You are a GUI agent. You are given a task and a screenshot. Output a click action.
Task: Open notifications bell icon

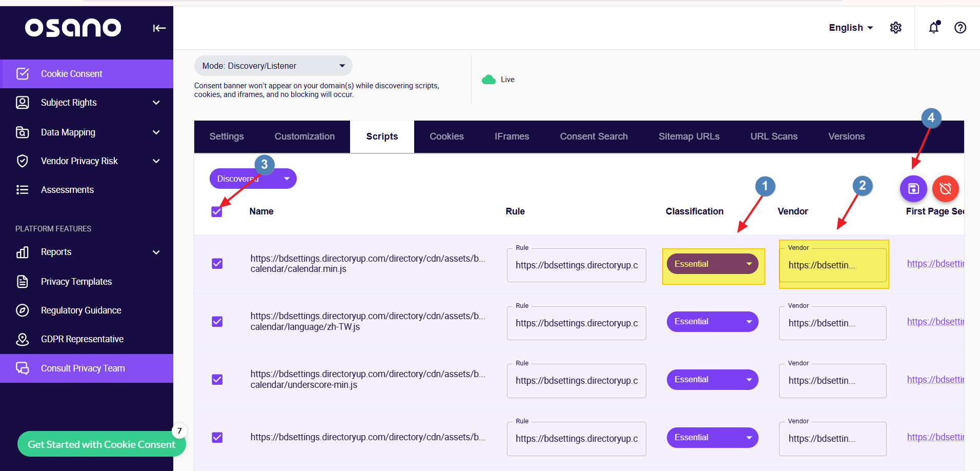point(934,27)
